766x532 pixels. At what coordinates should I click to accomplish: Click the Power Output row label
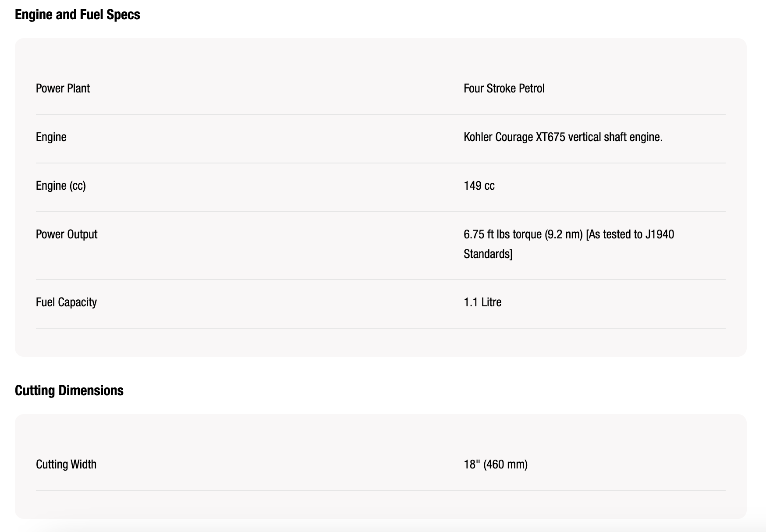pyautogui.click(x=67, y=234)
